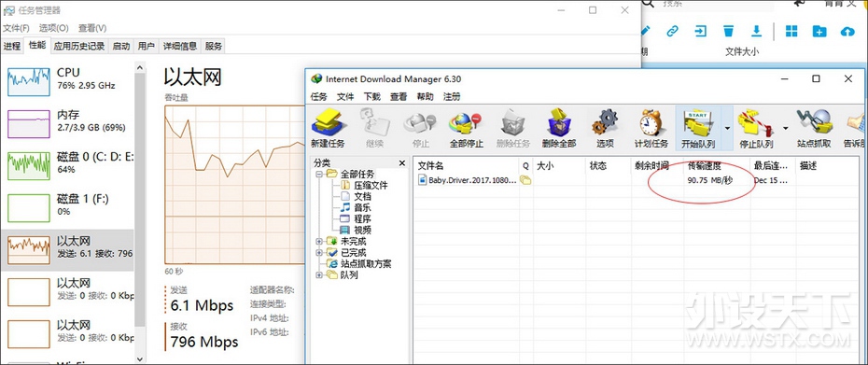Open the Stop Queue dropdown arrow
Image resolution: width=868 pixels, height=365 pixels.
coord(786,128)
